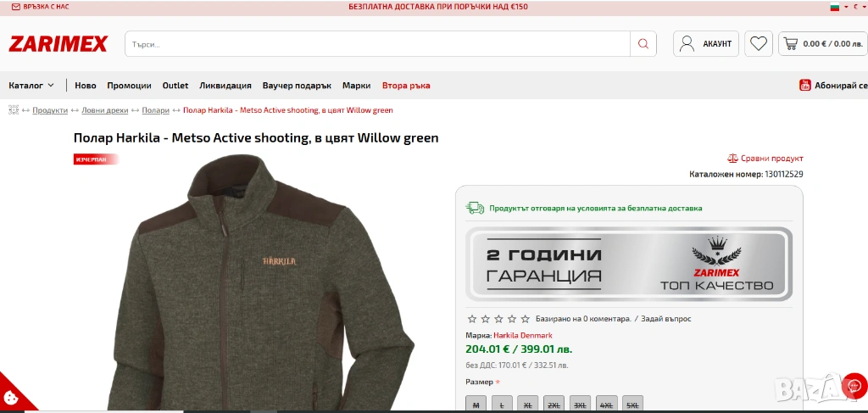The image size is (868, 413).
Task: Open the wishlist heart icon
Action: (759, 44)
